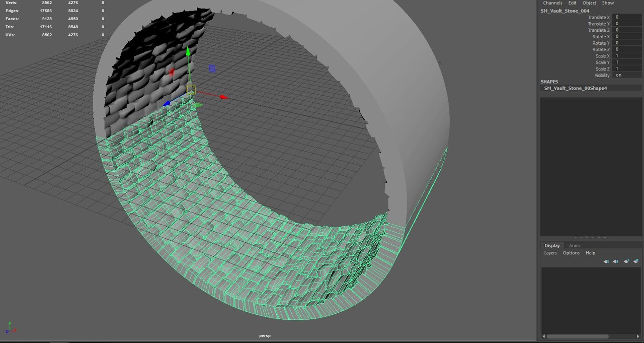Viewport: 644px width, 343px height.
Task: Click the Layer Editor scroll left arrow
Action: (x=543, y=336)
